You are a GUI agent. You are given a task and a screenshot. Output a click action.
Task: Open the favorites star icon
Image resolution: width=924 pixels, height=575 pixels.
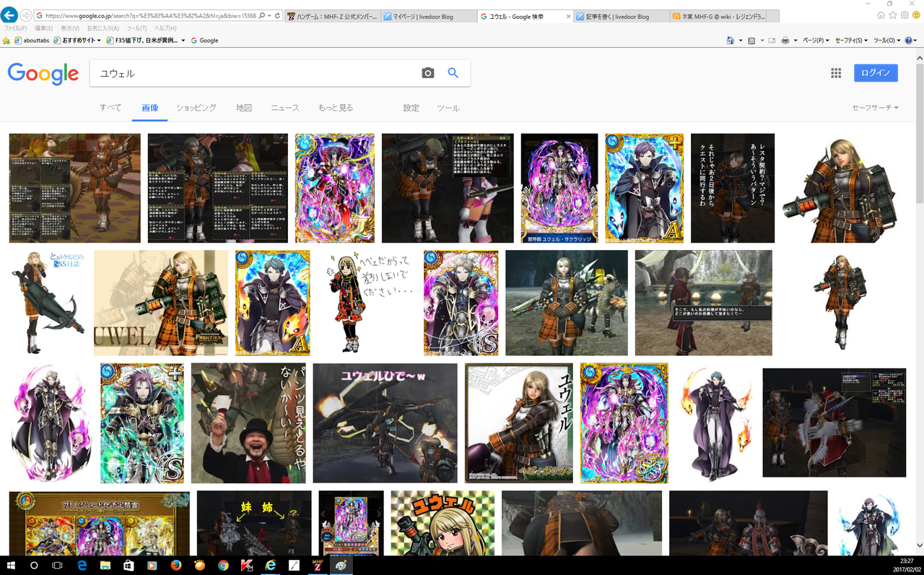click(893, 15)
